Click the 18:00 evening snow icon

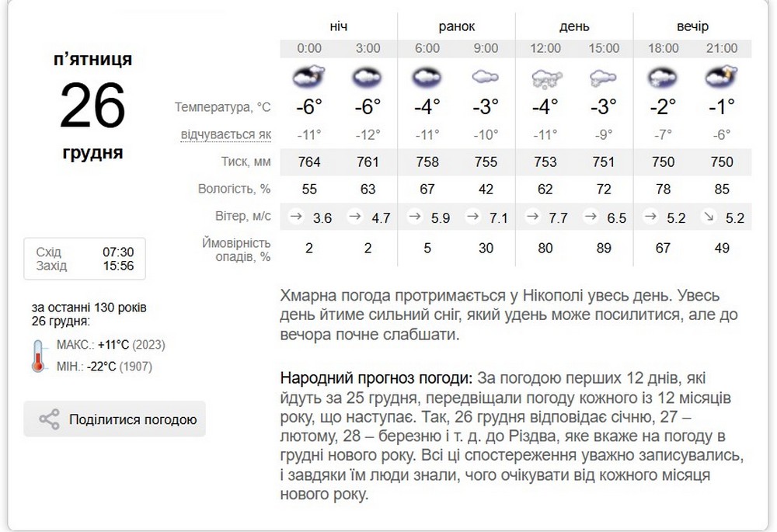click(x=663, y=77)
